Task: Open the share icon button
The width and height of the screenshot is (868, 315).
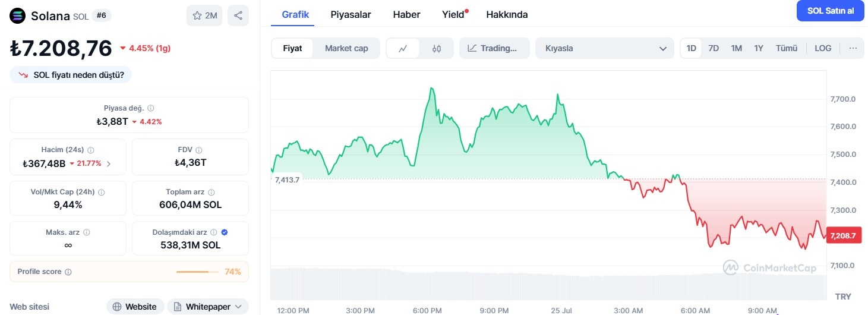Action: click(238, 15)
